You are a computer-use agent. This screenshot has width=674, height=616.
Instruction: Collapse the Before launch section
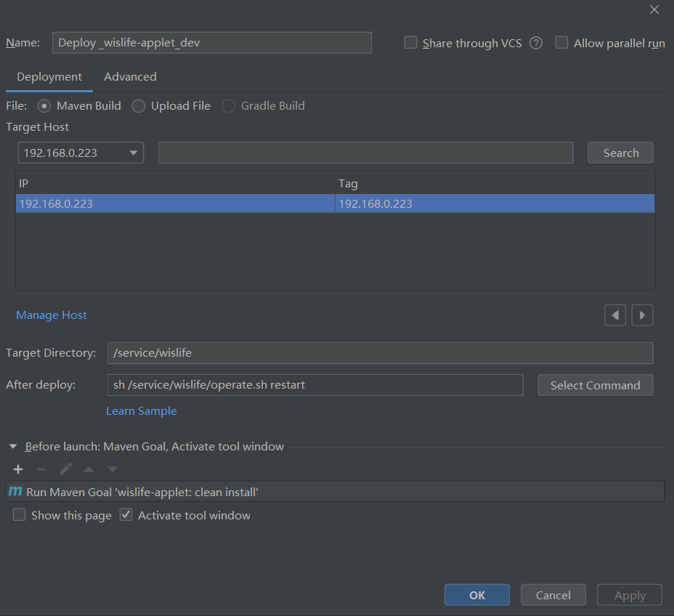[x=12, y=446]
